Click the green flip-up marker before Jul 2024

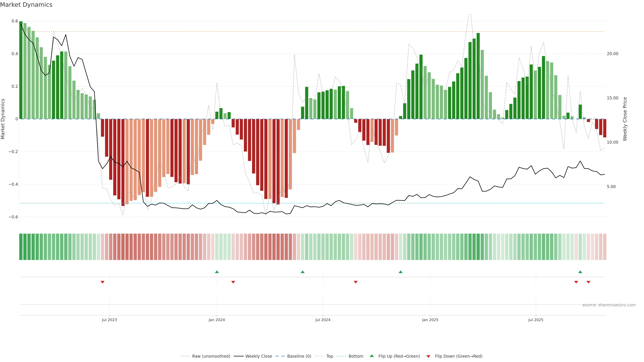(x=303, y=272)
